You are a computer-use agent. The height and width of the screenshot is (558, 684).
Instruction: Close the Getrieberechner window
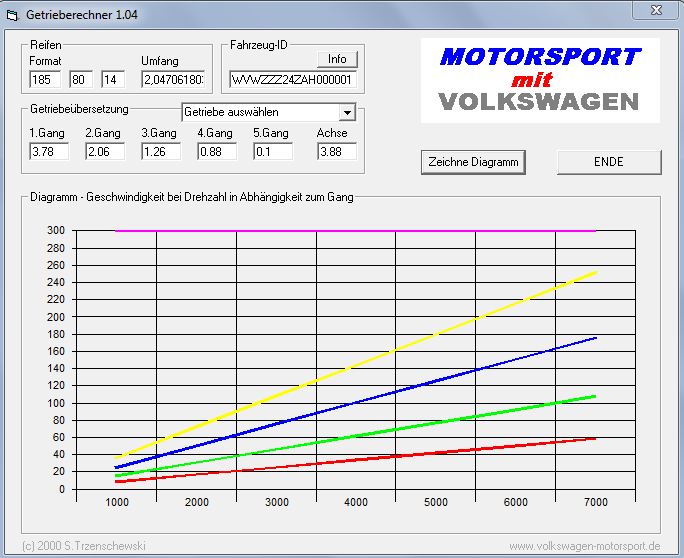pyautogui.click(x=655, y=10)
